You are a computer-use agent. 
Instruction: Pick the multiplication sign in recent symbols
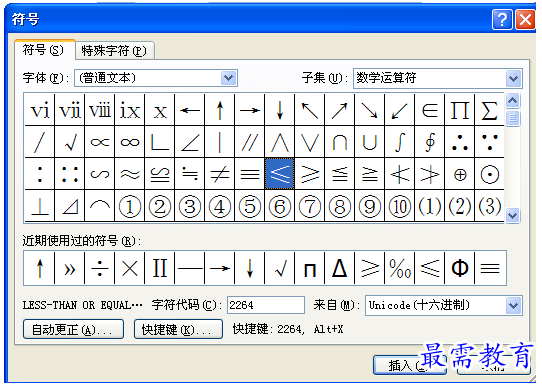pyautogui.click(x=130, y=268)
